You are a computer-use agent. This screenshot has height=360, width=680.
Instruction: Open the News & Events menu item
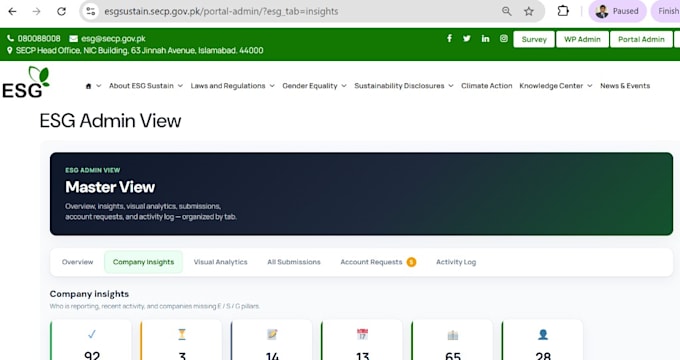click(625, 86)
